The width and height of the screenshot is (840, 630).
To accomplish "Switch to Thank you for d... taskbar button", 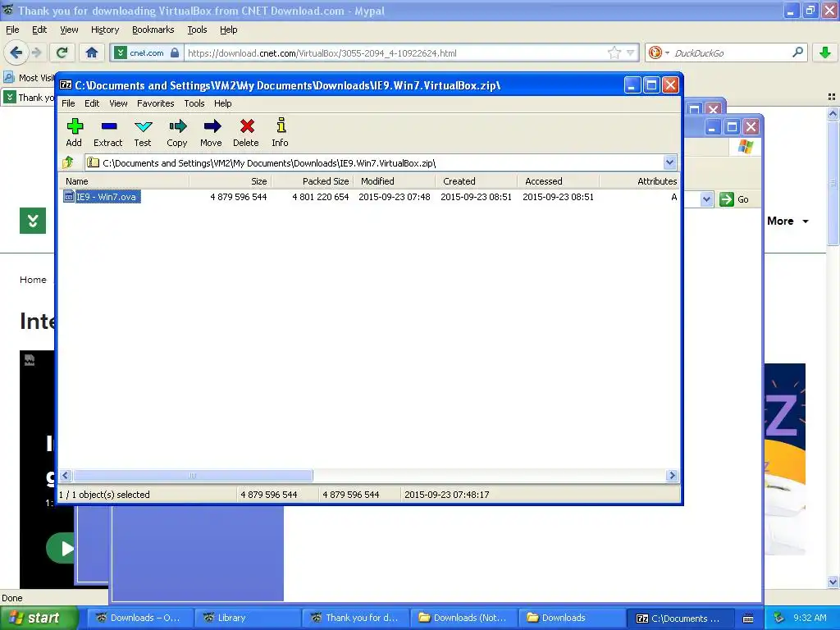I will (x=354, y=618).
